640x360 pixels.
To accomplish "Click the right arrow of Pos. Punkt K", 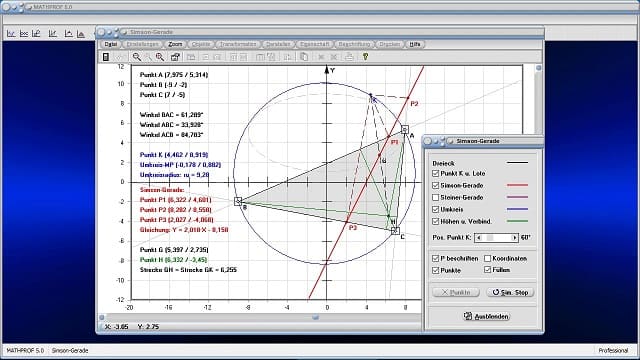I will (x=514, y=238).
